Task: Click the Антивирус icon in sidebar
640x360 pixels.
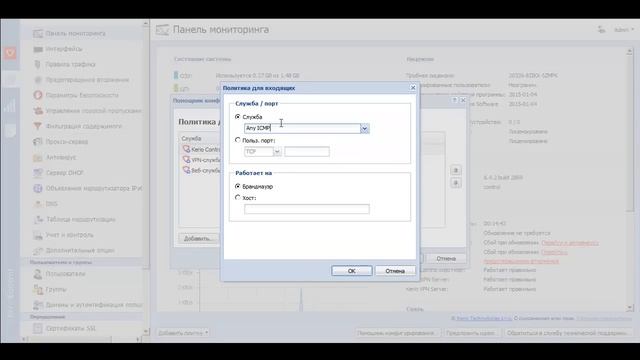Action: pyautogui.click(x=38, y=157)
